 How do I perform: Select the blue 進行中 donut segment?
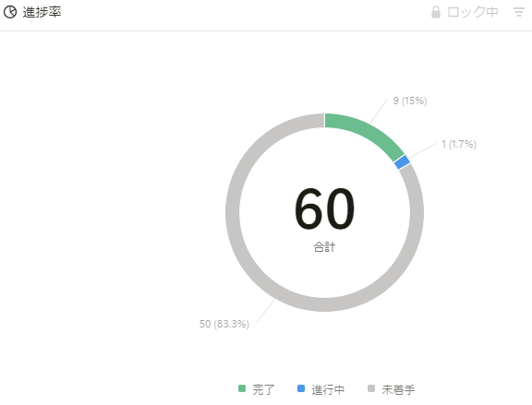pos(402,162)
